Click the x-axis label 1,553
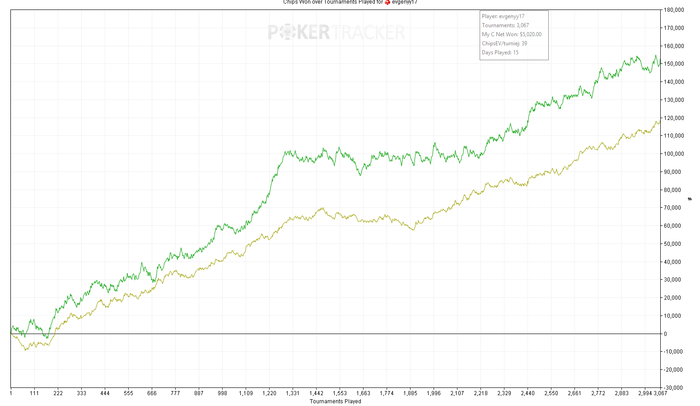700x406 pixels. [340, 393]
